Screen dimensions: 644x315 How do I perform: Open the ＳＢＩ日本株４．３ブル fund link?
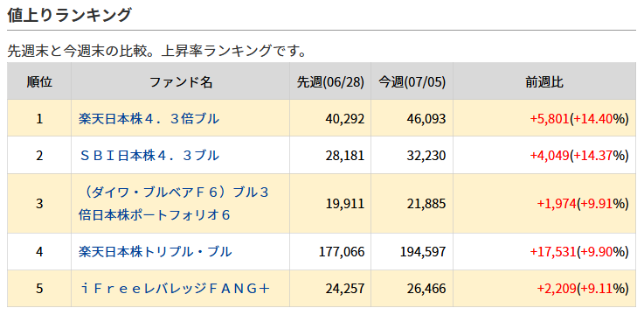149,156
